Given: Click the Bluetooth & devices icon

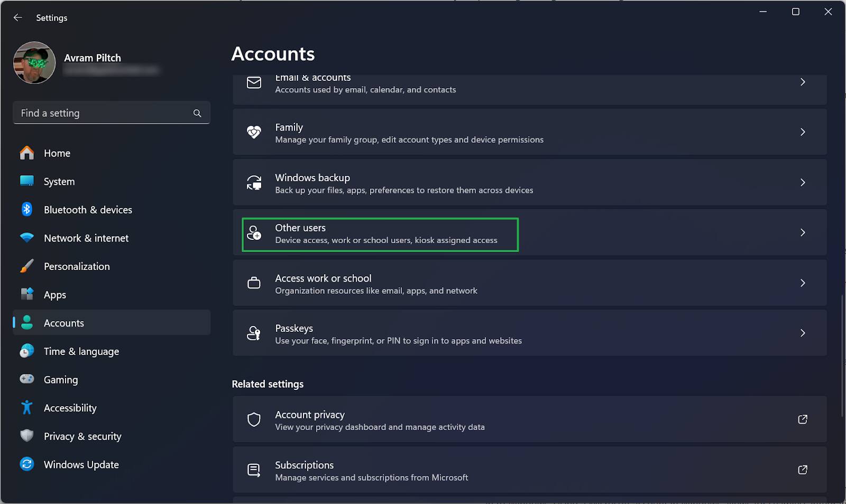Looking at the screenshot, I should tap(26, 210).
